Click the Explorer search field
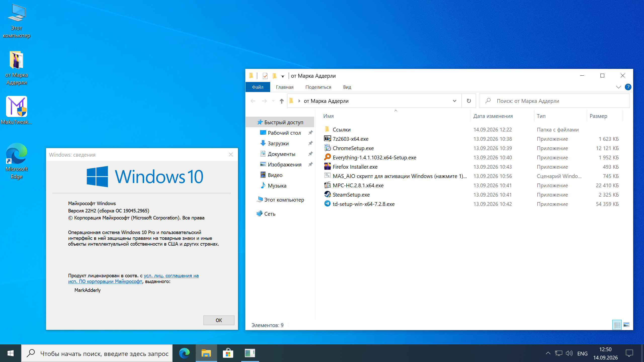Image resolution: width=644 pixels, height=362 pixels. (x=554, y=101)
